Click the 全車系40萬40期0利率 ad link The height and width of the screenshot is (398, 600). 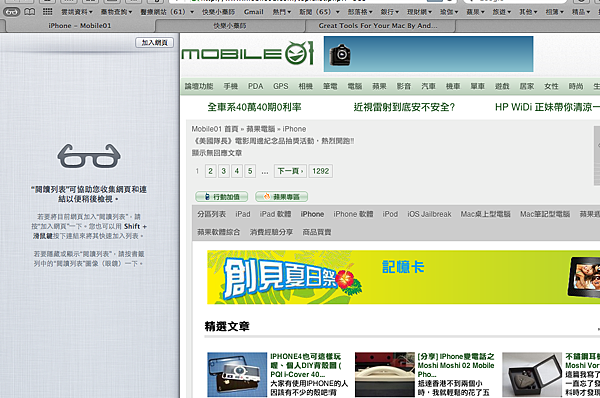254,107
